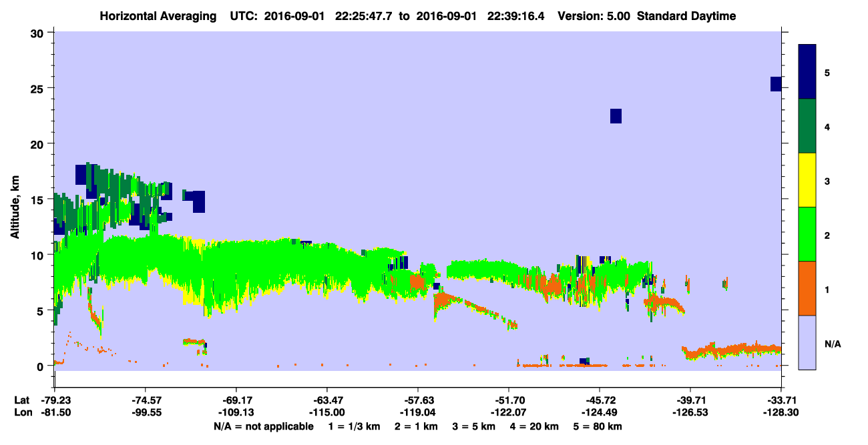Screen dimensions: 868x445
Task: Click the 20 km altitude tick label
Action: pyautogui.click(x=37, y=143)
